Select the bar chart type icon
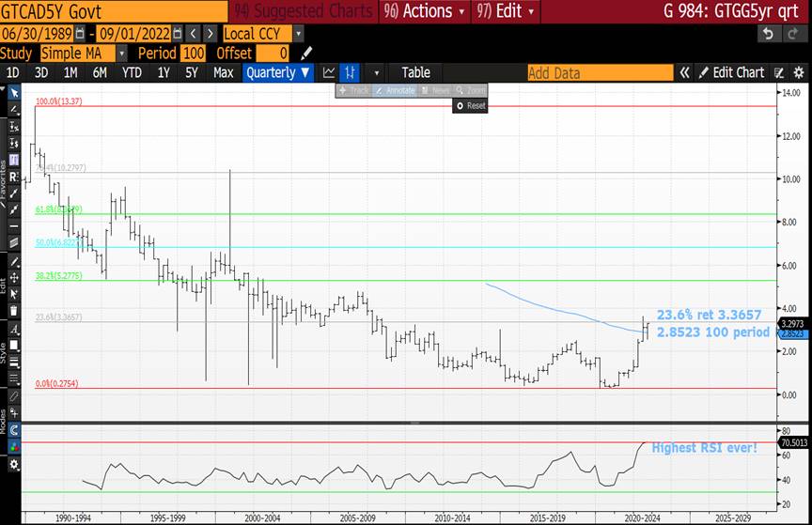This screenshot has height=525, width=812. pyautogui.click(x=350, y=72)
